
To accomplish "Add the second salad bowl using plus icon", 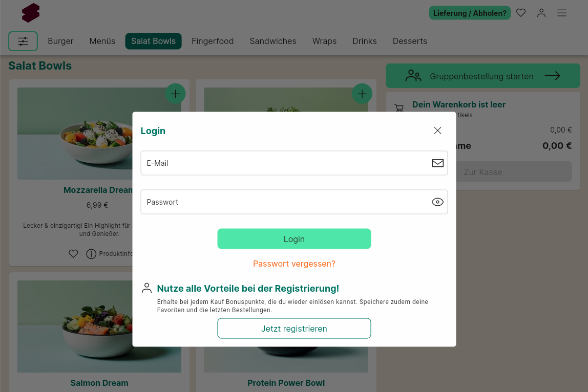I will (362, 94).
